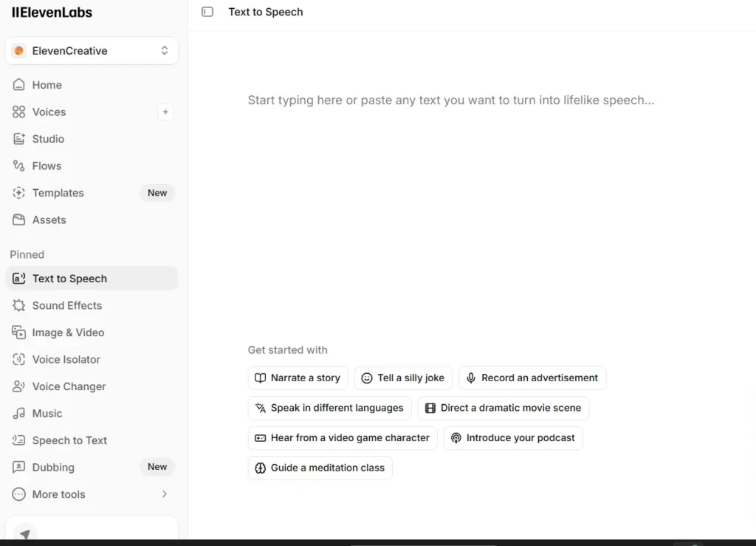Choose the Narrate a story prompt
756x546 pixels.
(x=298, y=378)
